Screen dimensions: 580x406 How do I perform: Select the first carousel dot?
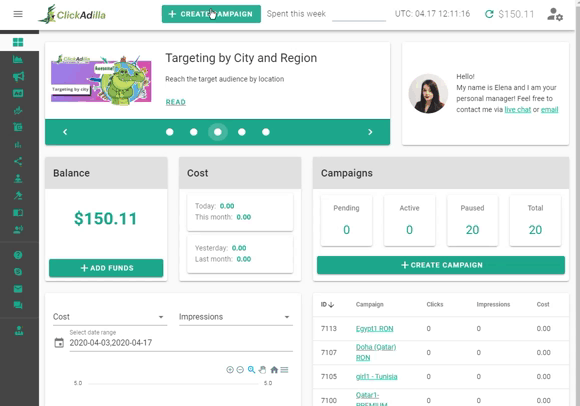(x=170, y=132)
